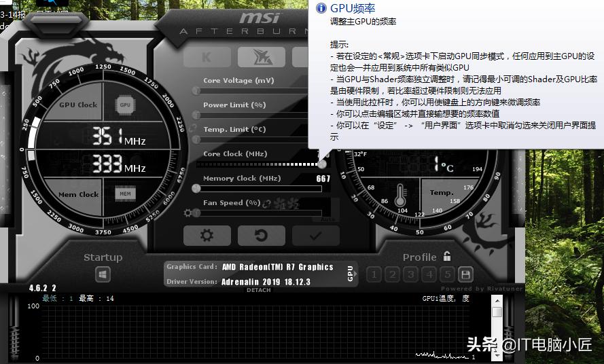Viewport: 604px width, 364px height.
Task: Click the 333 MHz memory clock reading
Action: pos(119,164)
